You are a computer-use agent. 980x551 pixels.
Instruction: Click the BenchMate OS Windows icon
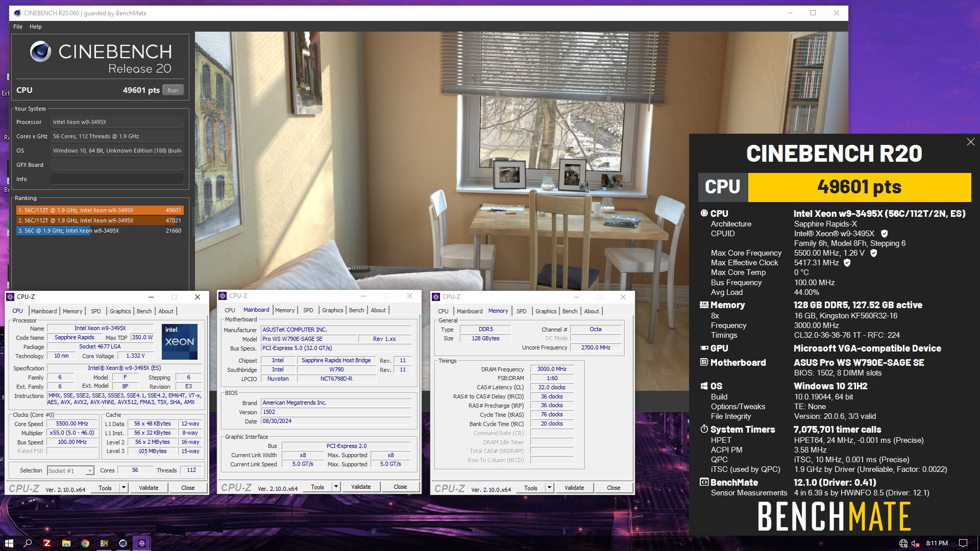coord(704,386)
